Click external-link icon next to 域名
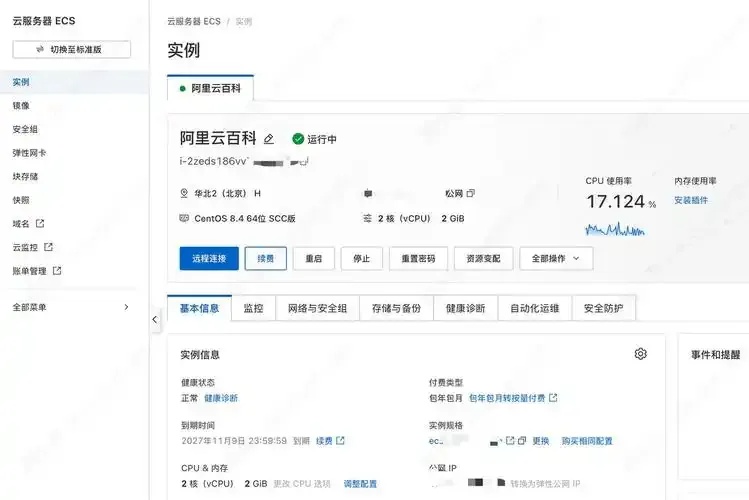This screenshot has height=500, width=749. pyautogui.click(x=40, y=223)
